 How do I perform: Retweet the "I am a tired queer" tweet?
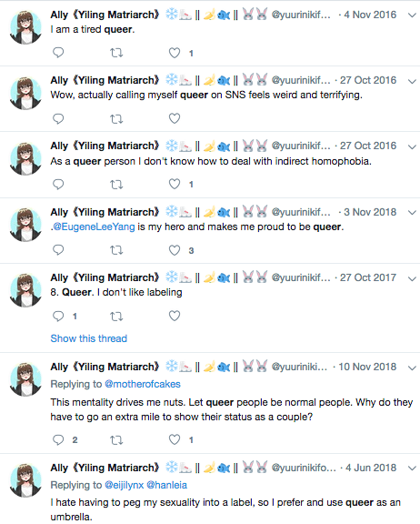116,53
